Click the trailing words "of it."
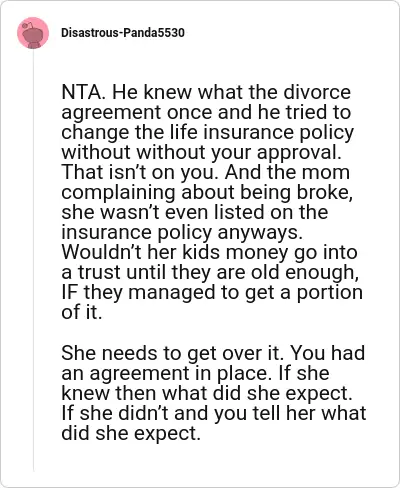The height and width of the screenshot is (488, 400). coord(82,312)
